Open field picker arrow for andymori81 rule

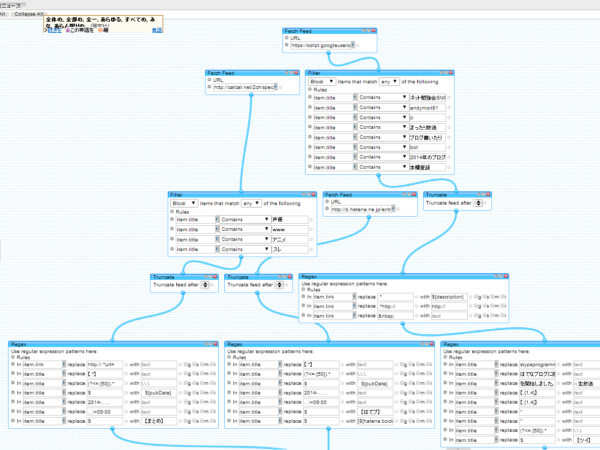pos(355,108)
